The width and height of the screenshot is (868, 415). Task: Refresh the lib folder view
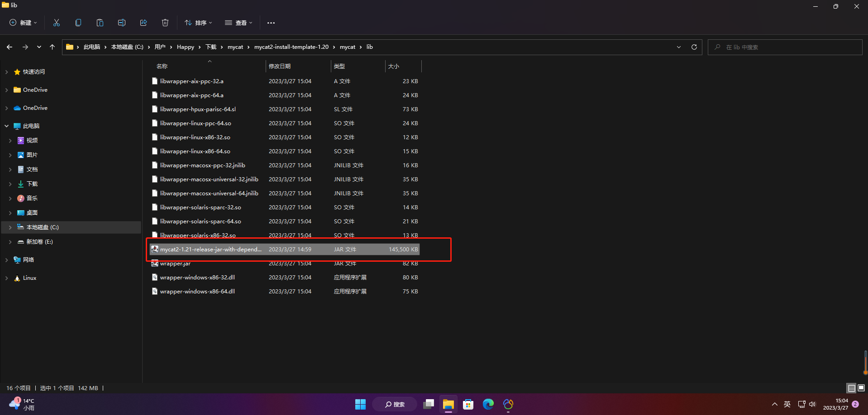click(694, 47)
